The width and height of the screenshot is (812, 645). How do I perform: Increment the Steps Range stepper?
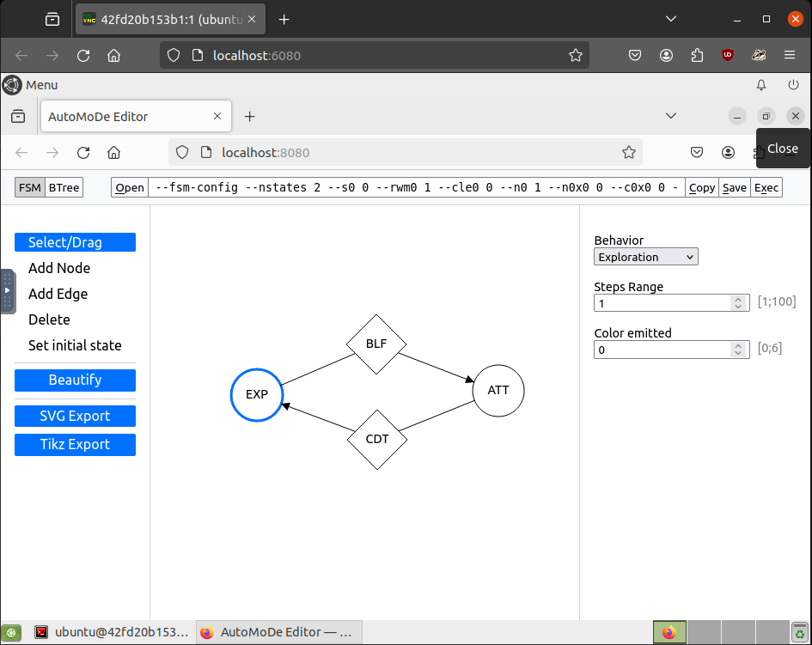[738, 299]
